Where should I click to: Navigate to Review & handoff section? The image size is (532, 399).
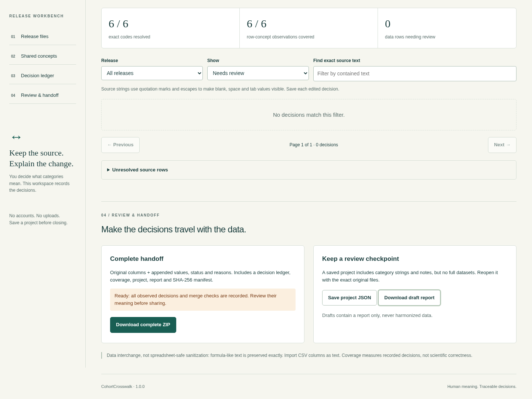(x=42, y=95)
